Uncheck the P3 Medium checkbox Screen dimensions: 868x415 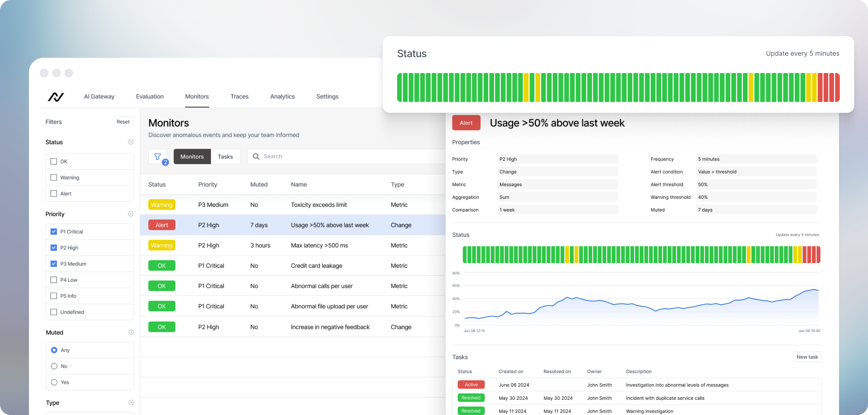[x=54, y=264]
